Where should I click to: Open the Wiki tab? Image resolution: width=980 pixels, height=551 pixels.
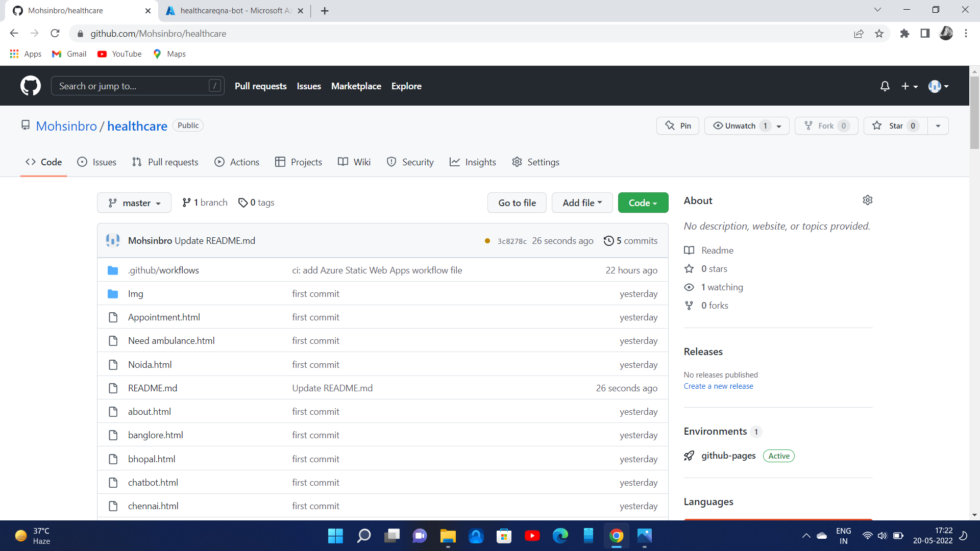click(x=354, y=162)
